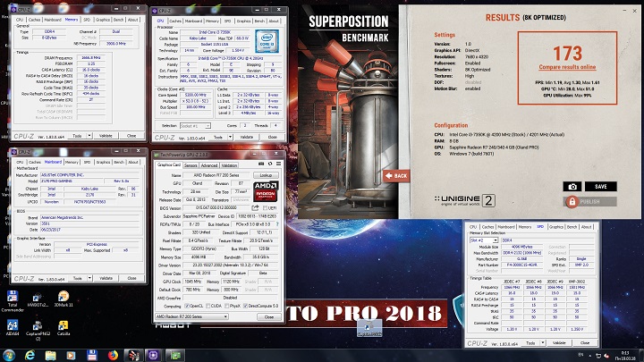Toggle the OpenCL checkbox in GPU-Z
This screenshot has width=644, height=362.
[x=187, y=306]
